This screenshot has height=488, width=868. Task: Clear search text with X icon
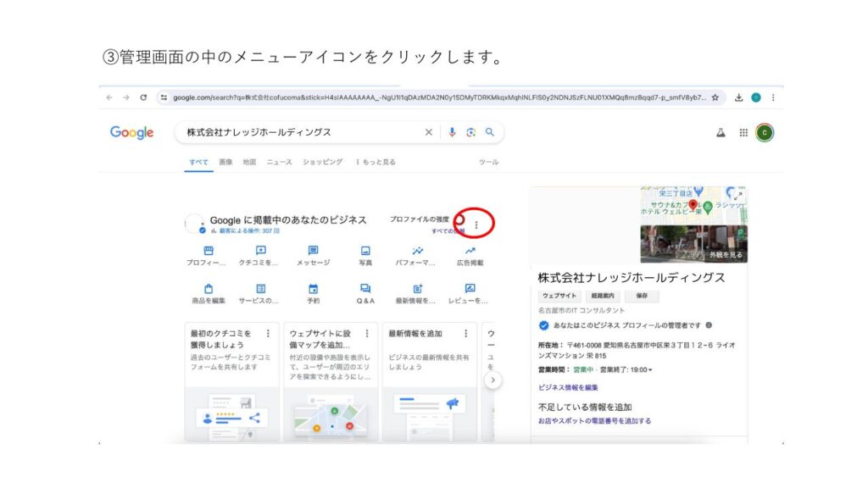[428, 132]
